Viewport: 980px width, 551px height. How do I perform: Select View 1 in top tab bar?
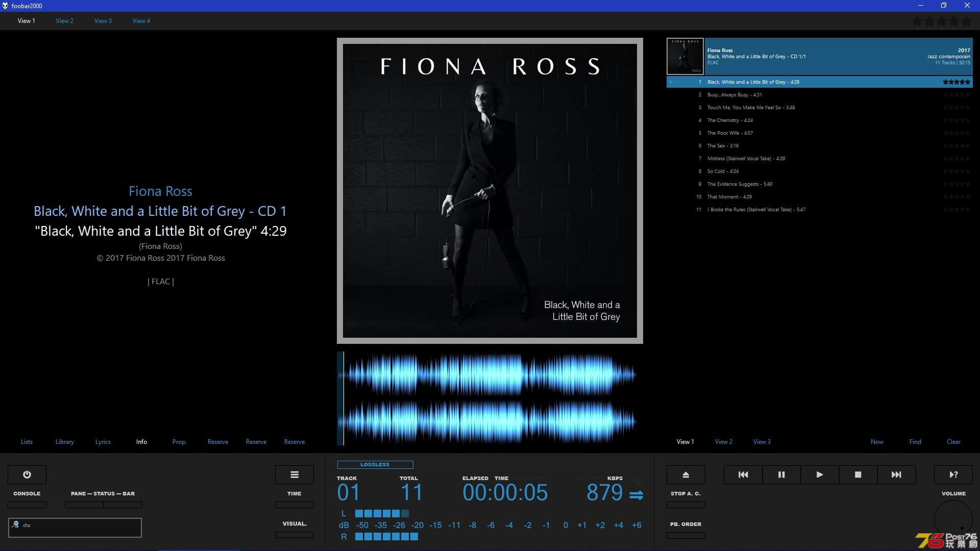click(27, 21)
